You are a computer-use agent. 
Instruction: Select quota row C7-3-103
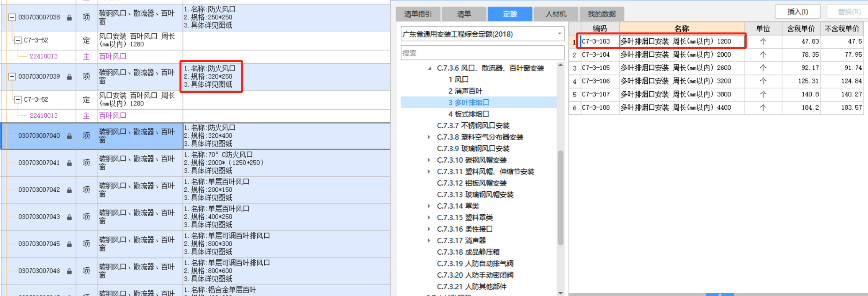pos(716,41)
